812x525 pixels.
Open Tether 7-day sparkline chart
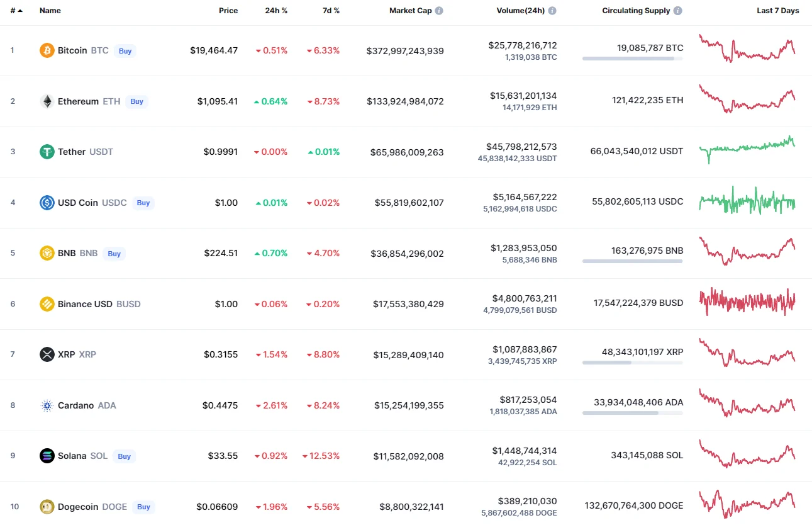coord(747,149)
